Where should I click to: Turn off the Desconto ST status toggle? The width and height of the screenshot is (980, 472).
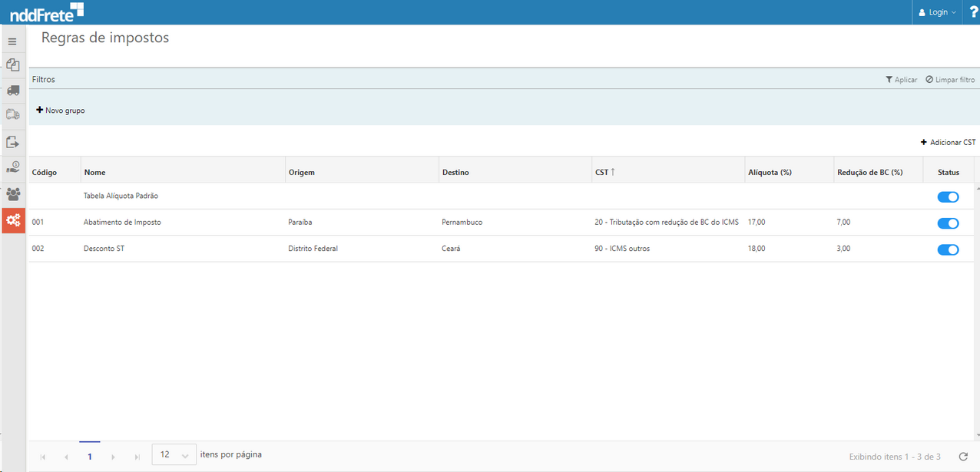point(948,249)
